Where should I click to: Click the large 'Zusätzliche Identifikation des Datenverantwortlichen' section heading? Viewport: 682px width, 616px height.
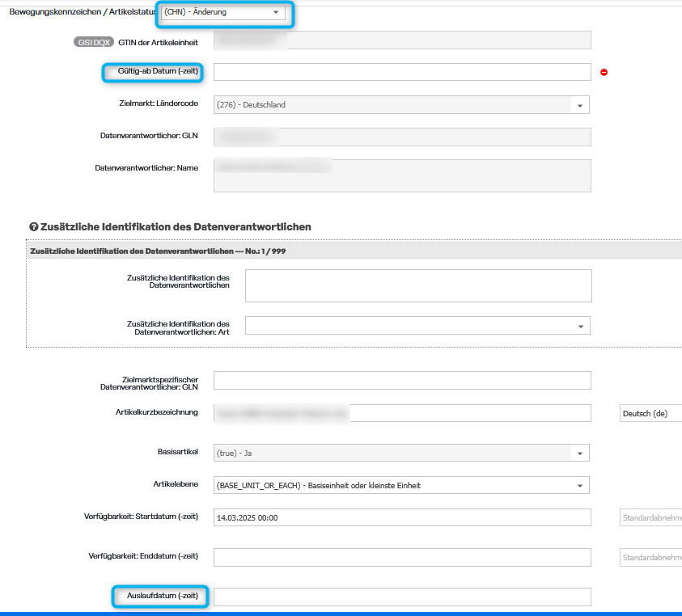pyautogui.click(x=176, y=227)
